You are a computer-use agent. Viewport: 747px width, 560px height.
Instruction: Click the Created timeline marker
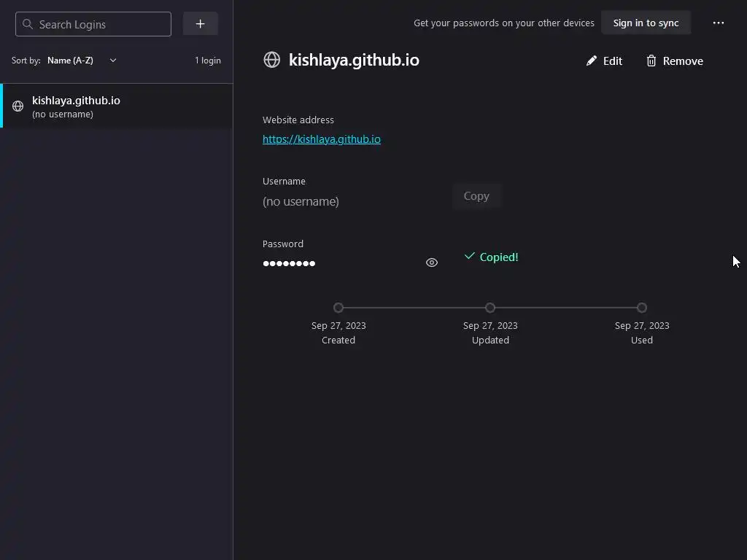pyautogui.click(x=338, y=308)
